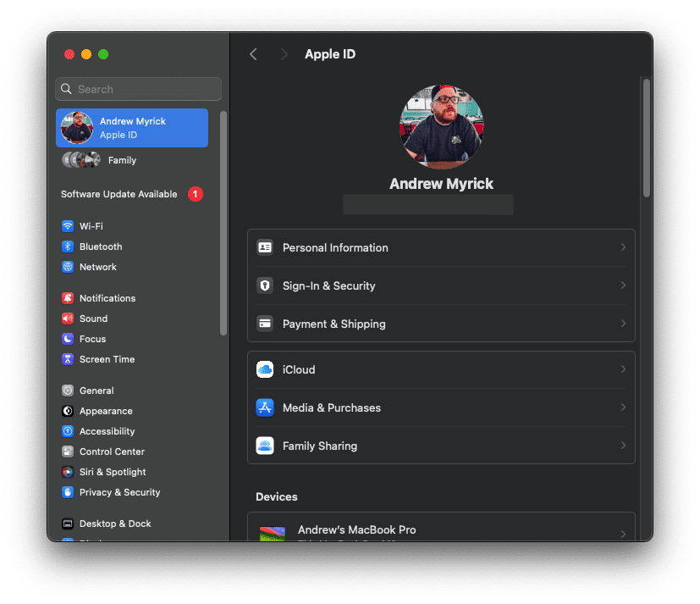The height and width of the screenshot is (604, 700).
Task: Click the Siri & Spotlight icon
Action: click(68, 472)
